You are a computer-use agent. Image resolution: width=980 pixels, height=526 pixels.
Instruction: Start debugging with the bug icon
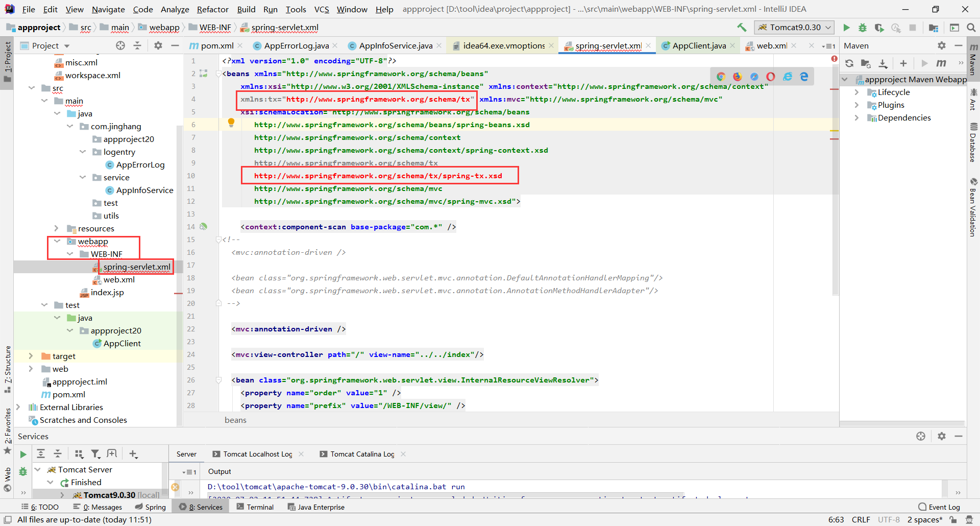point(863,28)
